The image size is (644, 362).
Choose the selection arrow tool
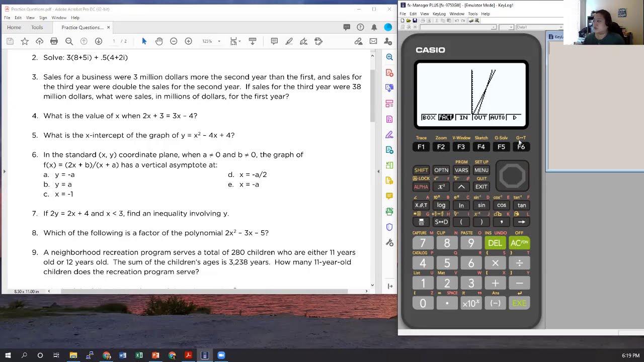(x=144, y=41)
